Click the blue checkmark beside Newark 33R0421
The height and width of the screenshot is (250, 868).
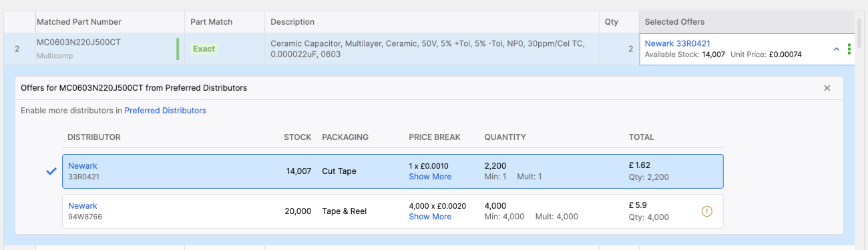[51, 171]
